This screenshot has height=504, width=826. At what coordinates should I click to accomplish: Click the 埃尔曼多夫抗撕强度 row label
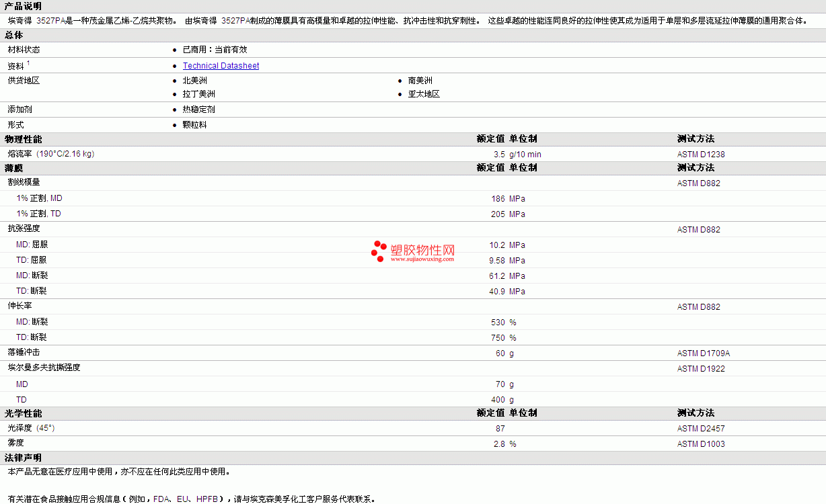click(44, 368)
